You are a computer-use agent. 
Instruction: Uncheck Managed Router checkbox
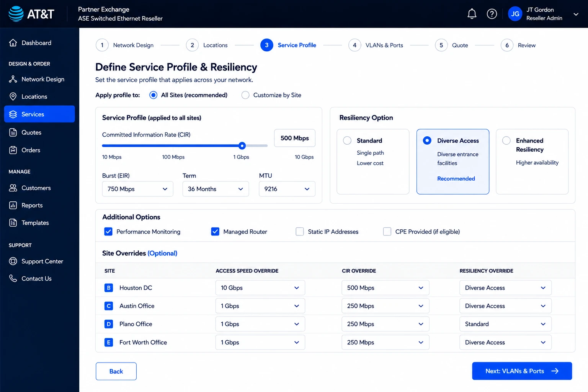215,232
